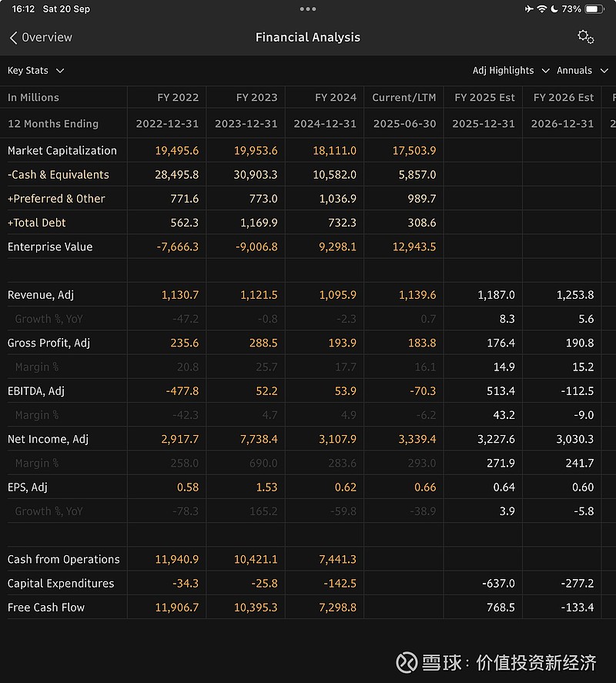Select the FY 2025 Est column header
The height and width of the screenshot is (683, 616).
(x=484, y=98)
